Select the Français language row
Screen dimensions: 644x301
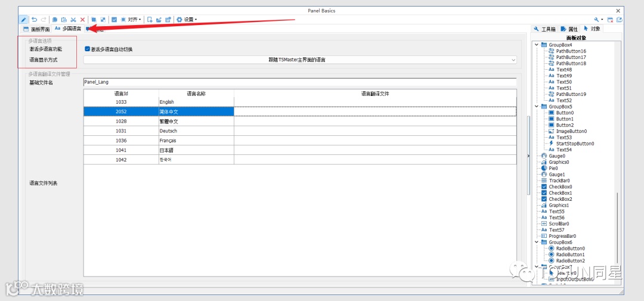coord(300,141)
